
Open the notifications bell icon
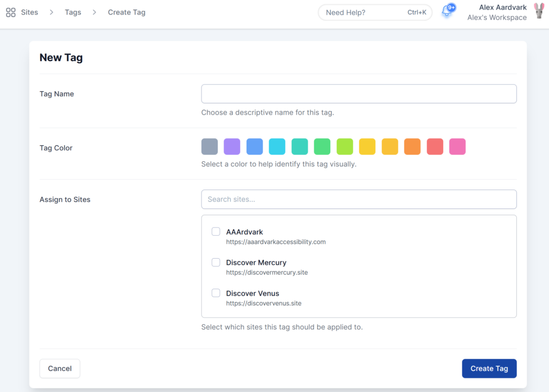pyautogui.click(x=447, y=12)
